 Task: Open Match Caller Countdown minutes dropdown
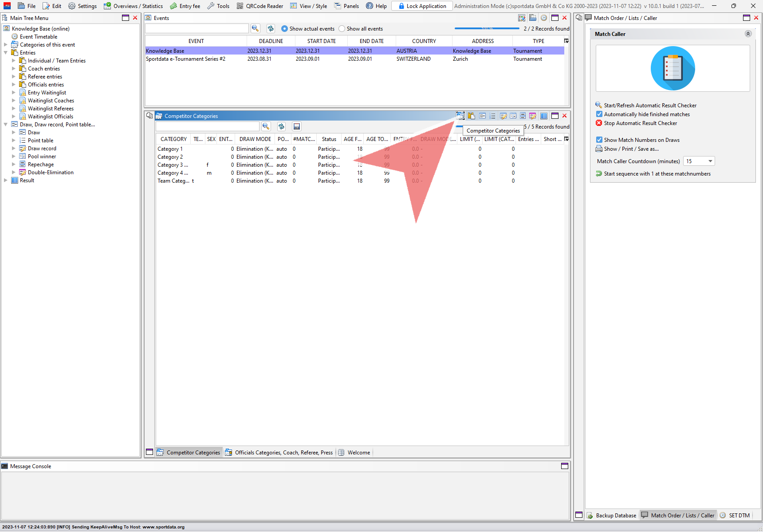point(710,161)
